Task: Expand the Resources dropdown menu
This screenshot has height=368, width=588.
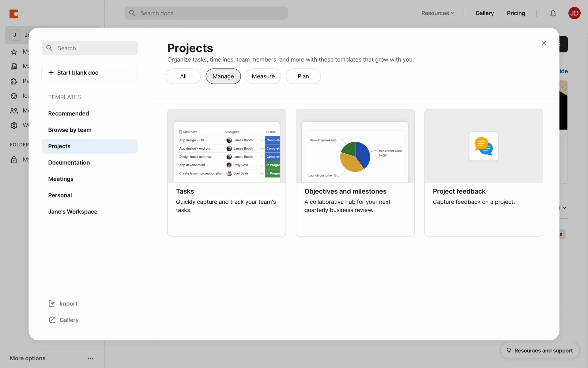Action: (438, 13)
